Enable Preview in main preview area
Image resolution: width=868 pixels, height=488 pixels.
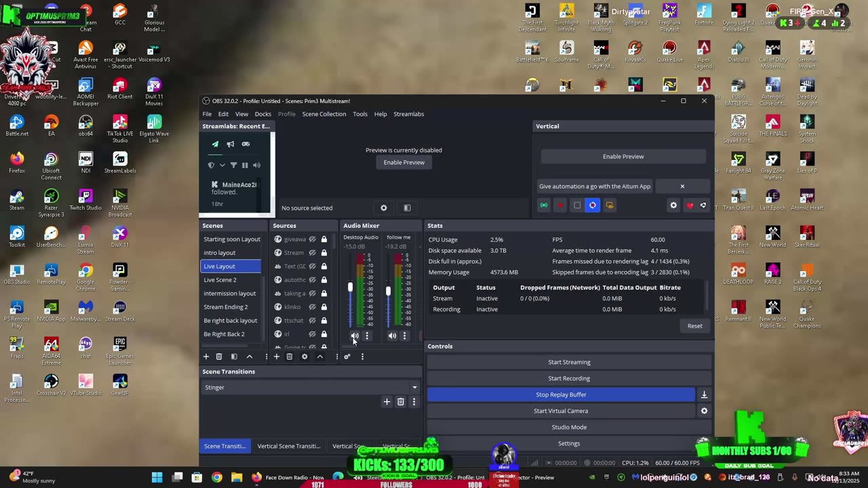[x=404, y=163]
